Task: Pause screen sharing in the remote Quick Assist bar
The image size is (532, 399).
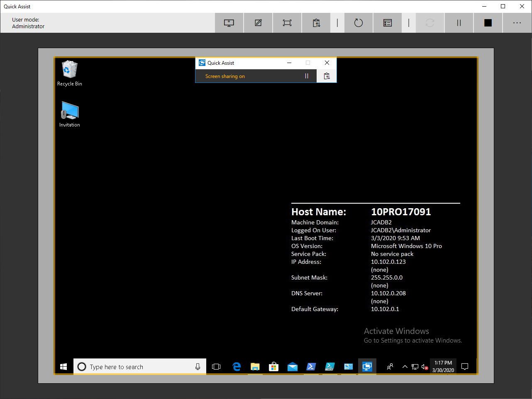Action: coord(307,76)
